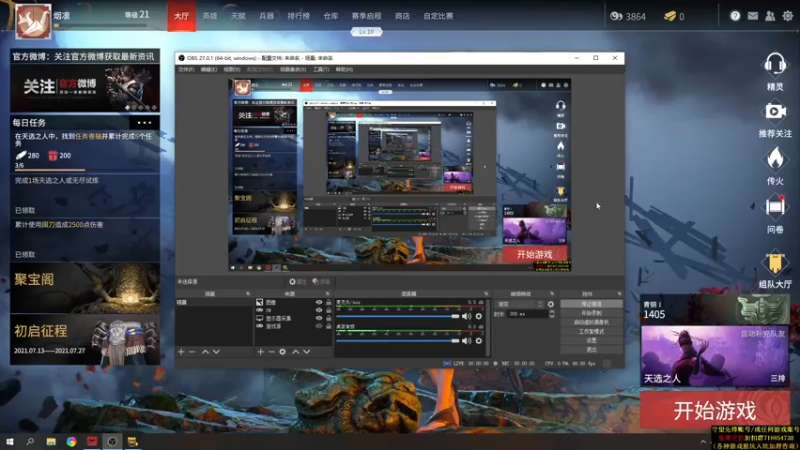The height and width of the screenshot is (450, 800).
Task: Open the 传火 flame icon
Action: (x=775, y=159)
